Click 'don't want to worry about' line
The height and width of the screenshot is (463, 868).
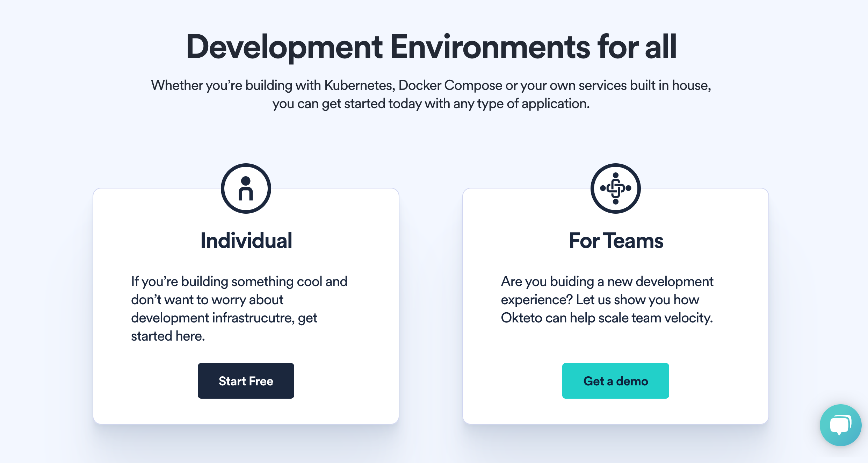(x=207, y=300)
